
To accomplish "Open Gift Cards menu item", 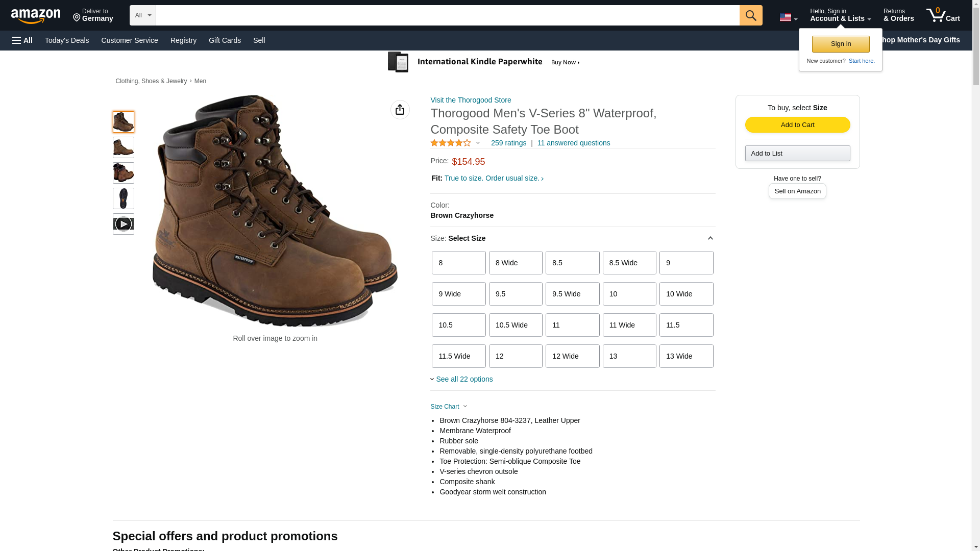I will coord(225,40).
